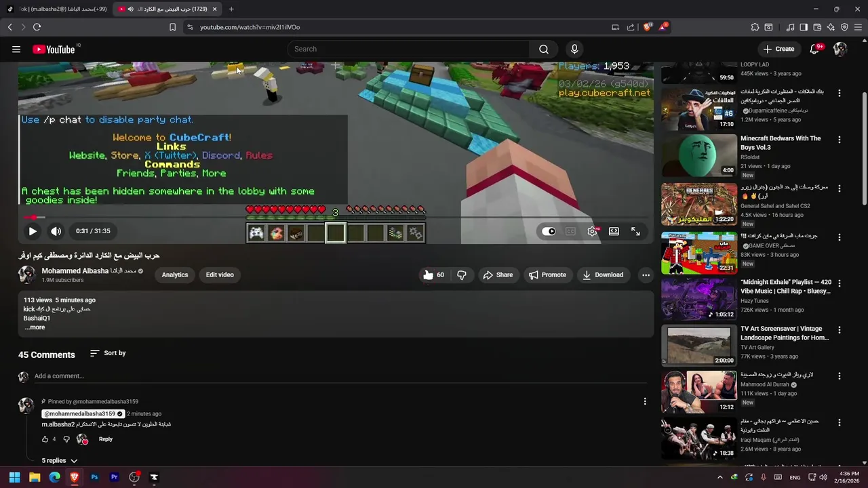Open Minecraft Bedwars With The Boys Vol.3 thumbnail
This screenshot has height=488, width=868.
698,155
